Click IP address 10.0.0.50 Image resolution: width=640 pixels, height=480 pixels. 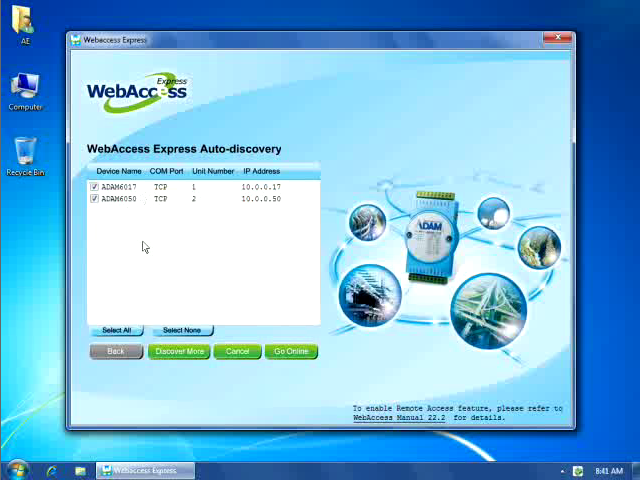coord(261,199)
